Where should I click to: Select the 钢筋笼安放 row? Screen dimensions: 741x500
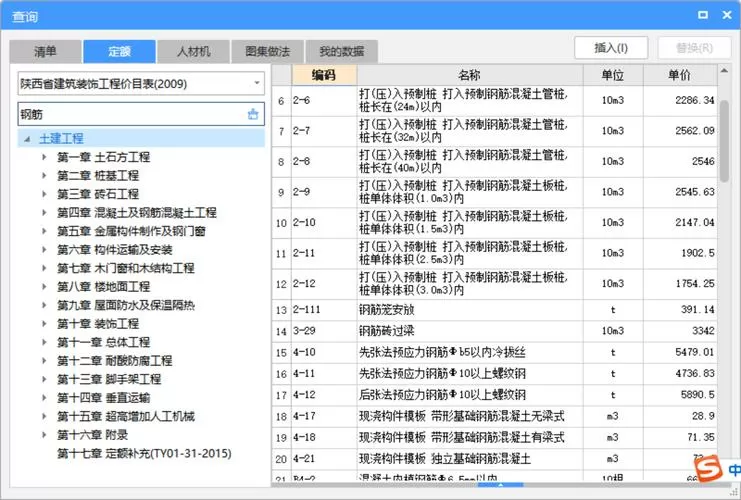(494, 310)
